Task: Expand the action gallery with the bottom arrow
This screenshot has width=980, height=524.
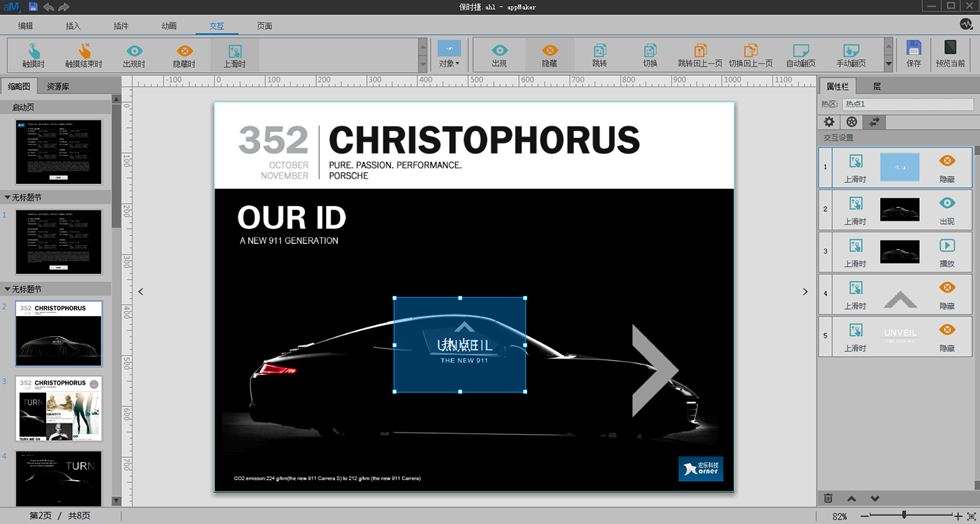Action: (x=889, y=64)
